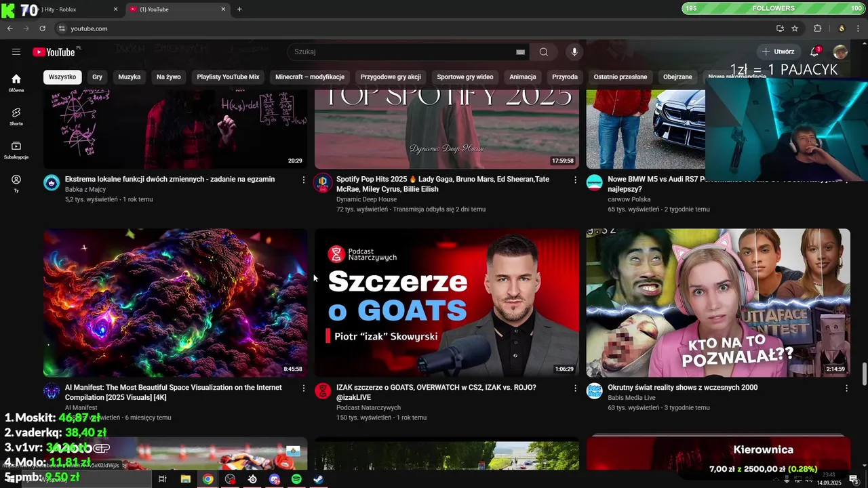868x488 pixels.
Task: Select the Obejrzane chip
Action: click(677, 77)
